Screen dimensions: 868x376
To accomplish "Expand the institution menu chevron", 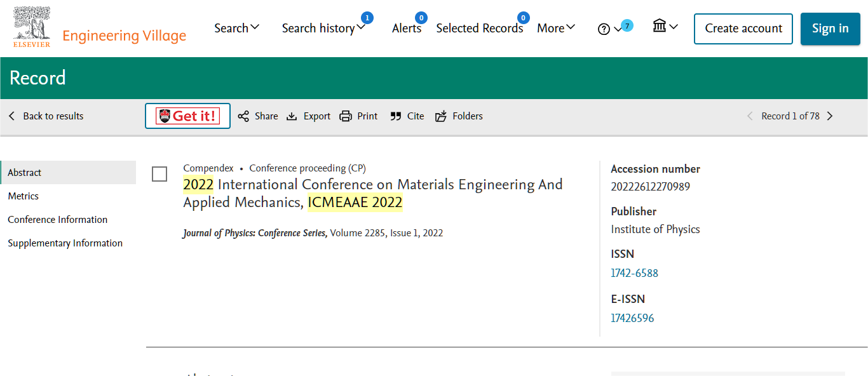I will (674, 27).
